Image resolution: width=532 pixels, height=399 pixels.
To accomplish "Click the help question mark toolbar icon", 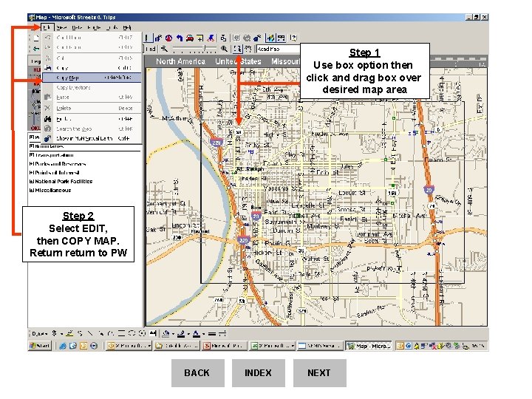I will point(293,38).
